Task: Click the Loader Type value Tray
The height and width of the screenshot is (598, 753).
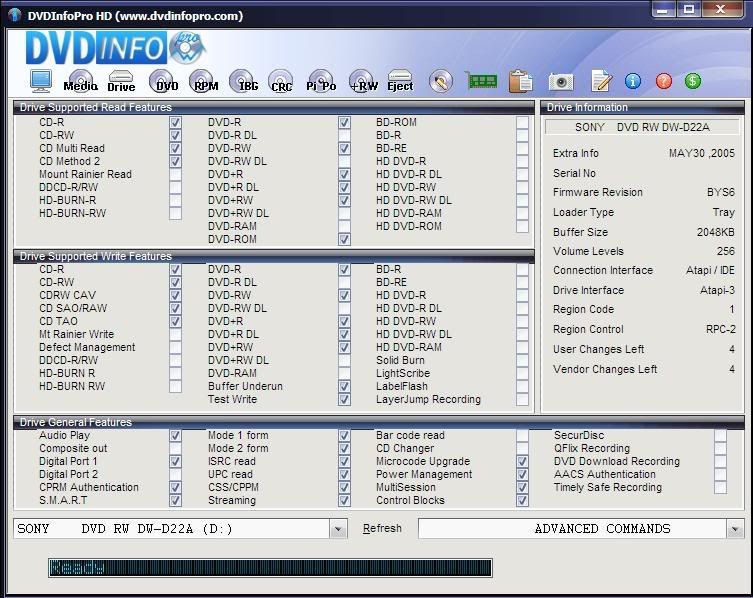Action: click(724, 212)
